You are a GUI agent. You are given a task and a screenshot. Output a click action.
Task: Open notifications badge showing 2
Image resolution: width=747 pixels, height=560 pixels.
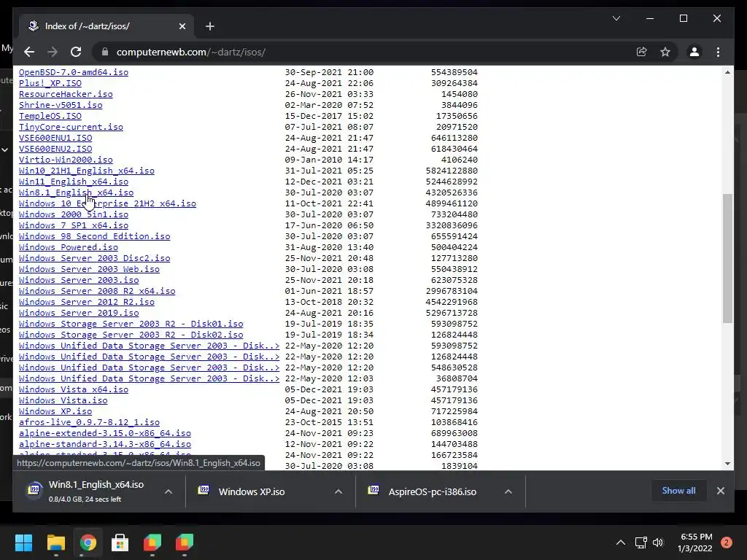pos(726,542)
